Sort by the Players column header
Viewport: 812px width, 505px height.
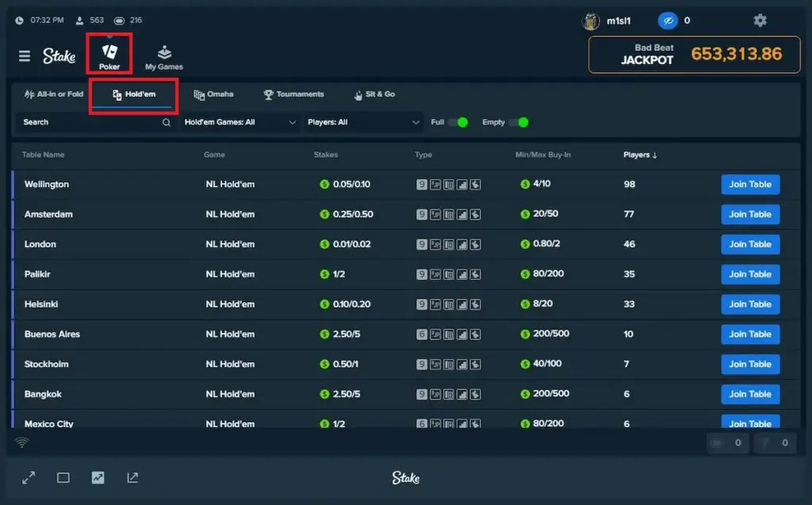tap(640, 155)
